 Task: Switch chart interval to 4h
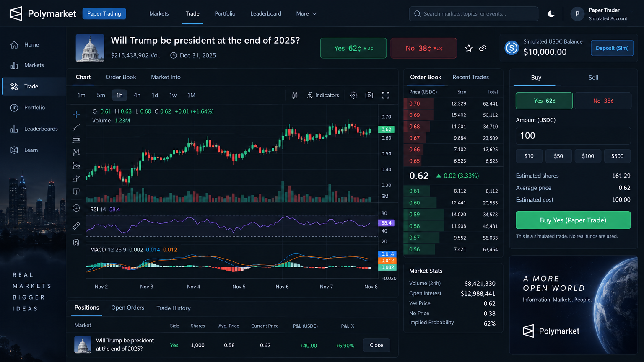coord(137,95)
